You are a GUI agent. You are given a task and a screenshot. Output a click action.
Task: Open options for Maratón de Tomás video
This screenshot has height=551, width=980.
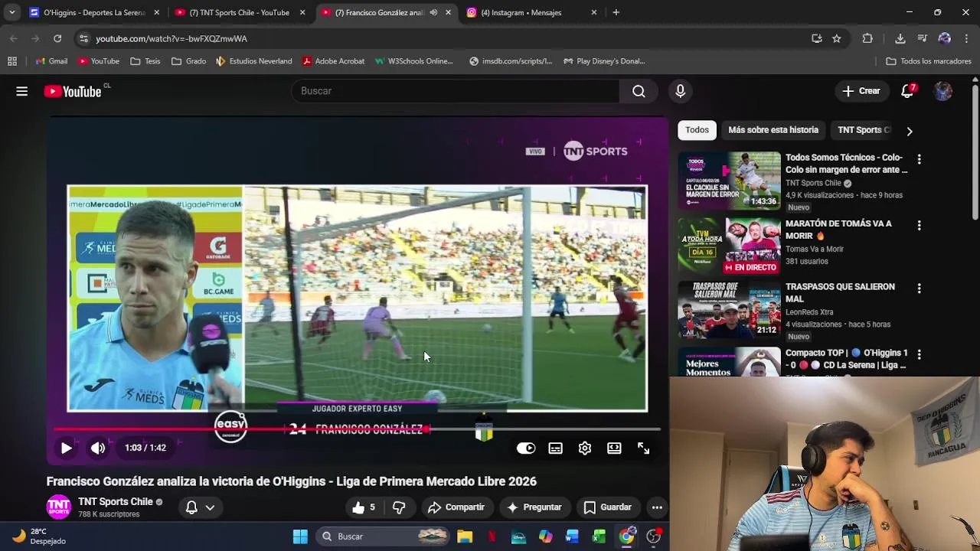tap(919, 226)
